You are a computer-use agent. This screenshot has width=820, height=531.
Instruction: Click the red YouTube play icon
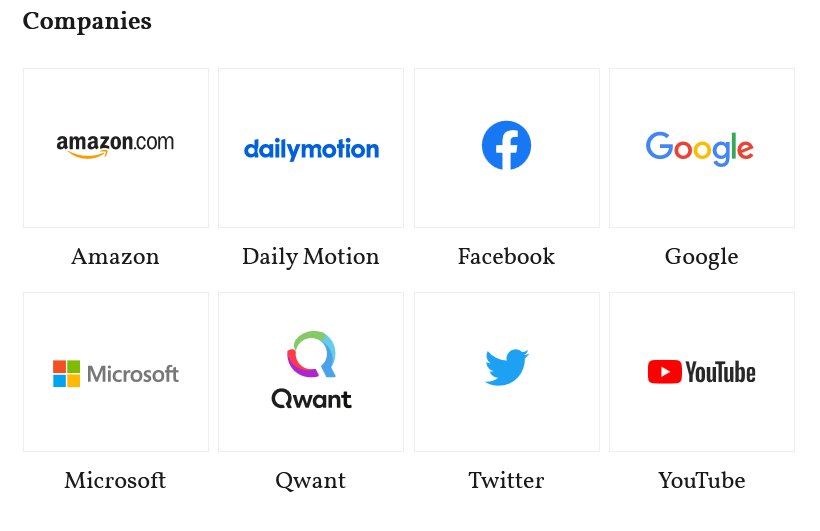(664, 372)
